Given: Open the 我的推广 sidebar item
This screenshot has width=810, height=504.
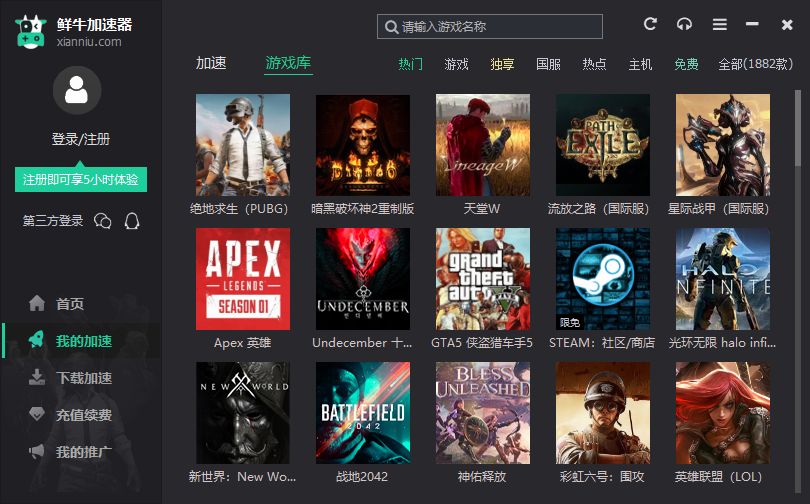Looking at the screenshot, I should pos(81,452).
